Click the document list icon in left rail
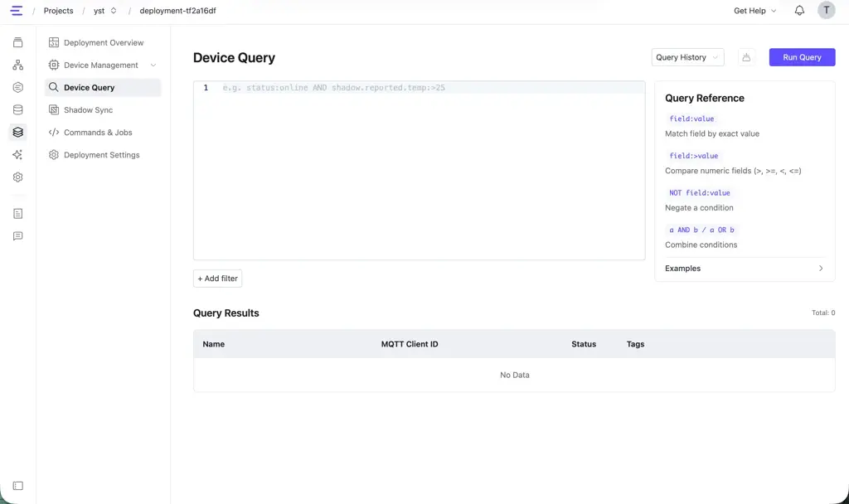The width and height of the screenshot is (849, 504). (x=18, y=214)
